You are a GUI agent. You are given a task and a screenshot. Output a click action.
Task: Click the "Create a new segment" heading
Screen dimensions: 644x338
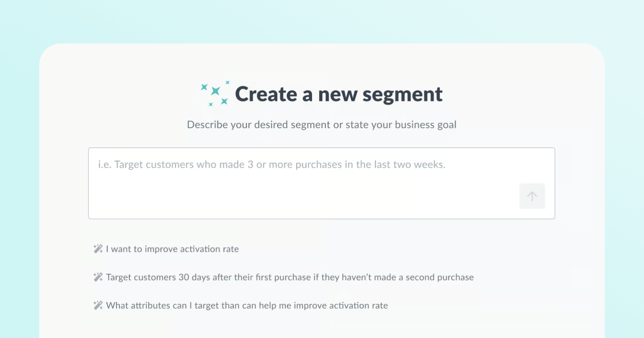(338, 94)
